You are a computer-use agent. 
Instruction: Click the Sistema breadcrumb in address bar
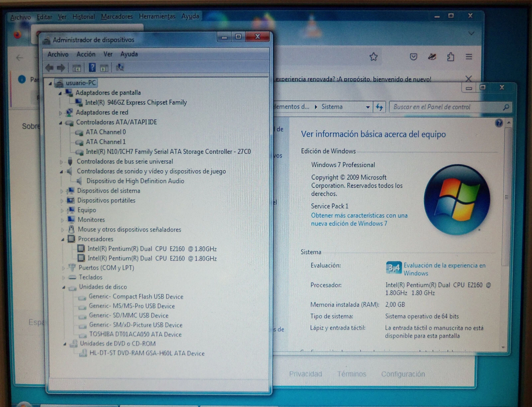click(332, 107)
